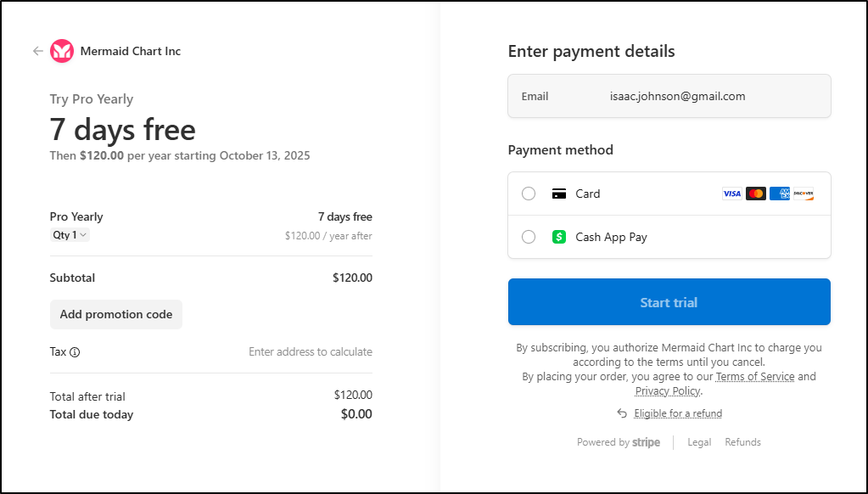Viewport: 868px width, 494px height.
Task: Click the Cash App Pay icon
Action: point(559,237)
